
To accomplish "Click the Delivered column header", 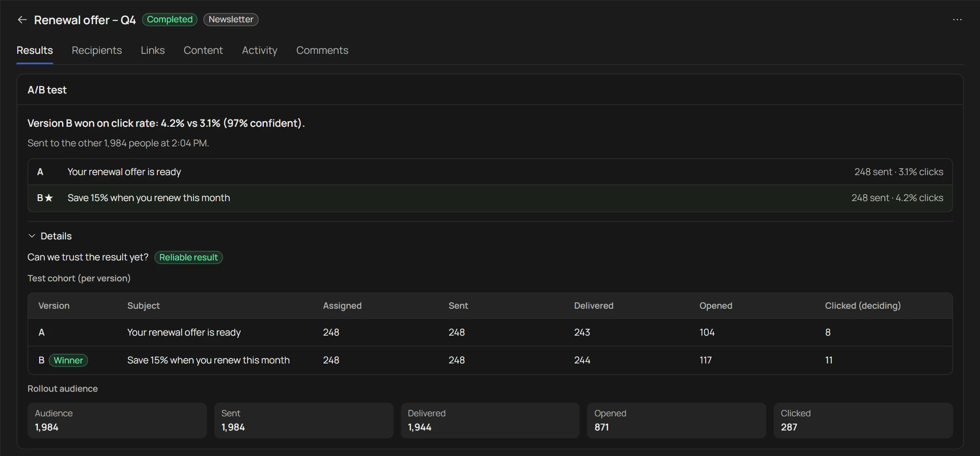I will [x=593, y=306].
